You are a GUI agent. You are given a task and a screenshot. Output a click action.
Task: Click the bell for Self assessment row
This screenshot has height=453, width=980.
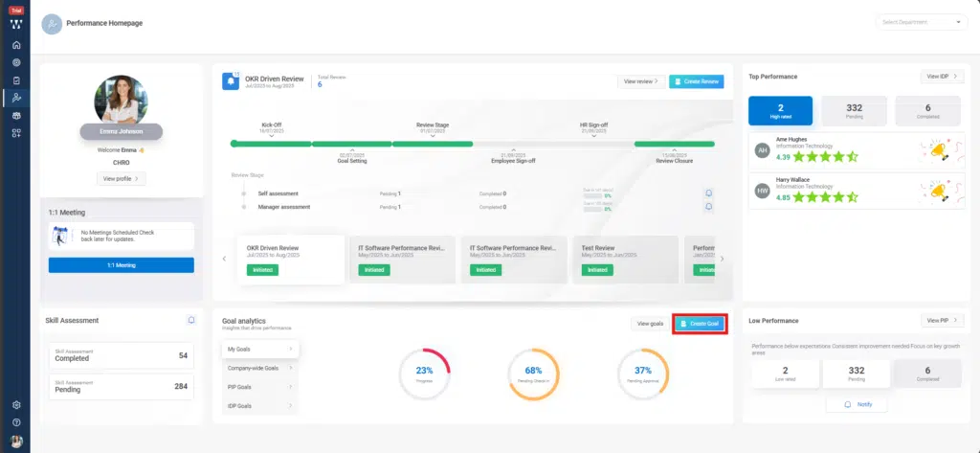(x=708, y=193)
